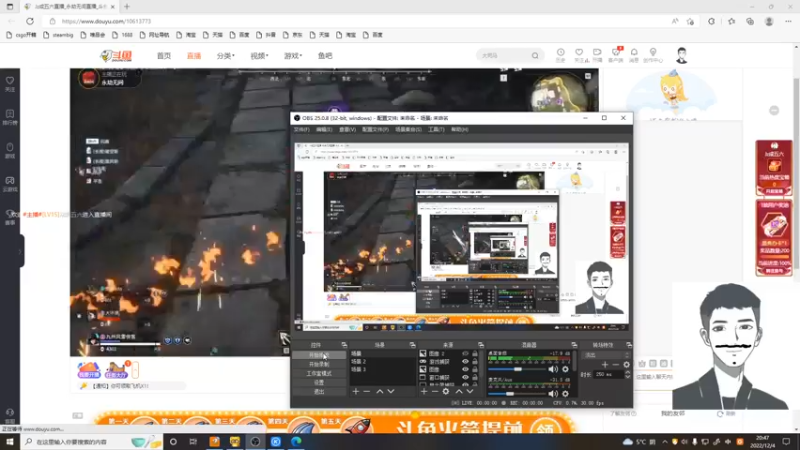Add a scene with the plus icon in OBS
The height and width of the screenshot is (450, 800).
point(356,391)
